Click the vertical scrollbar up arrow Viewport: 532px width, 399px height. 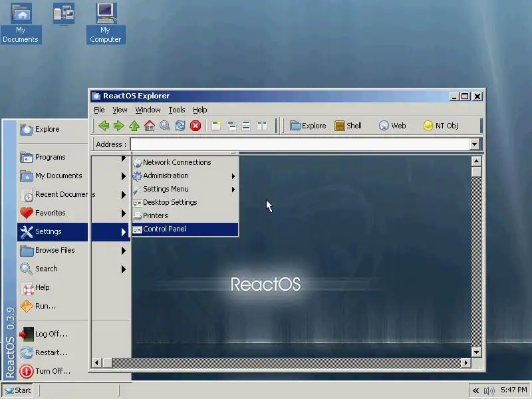coord(476,162)
